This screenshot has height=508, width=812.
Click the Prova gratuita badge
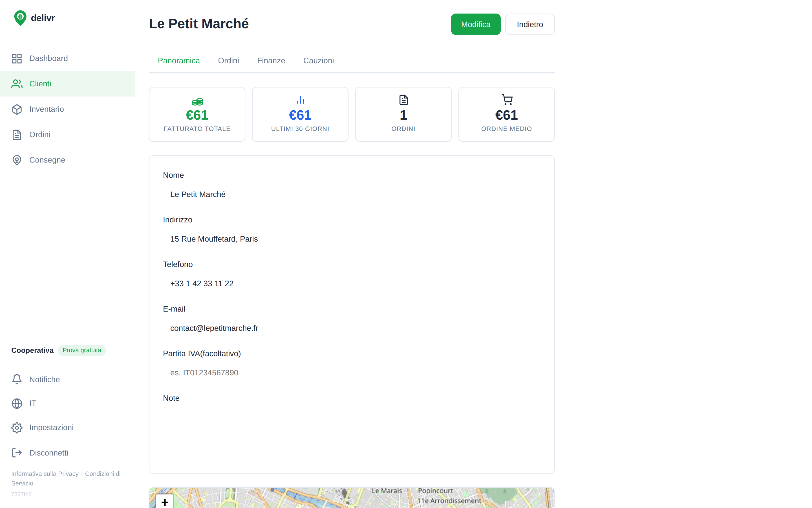82,350
